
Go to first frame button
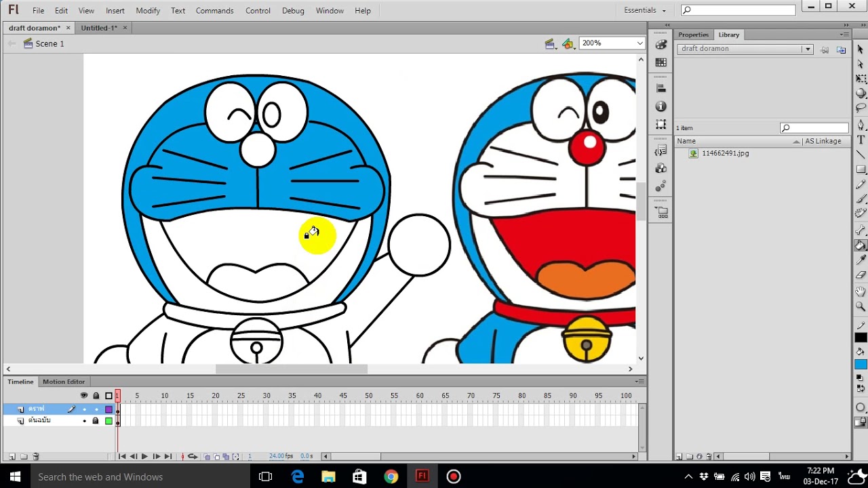point(122,457)
